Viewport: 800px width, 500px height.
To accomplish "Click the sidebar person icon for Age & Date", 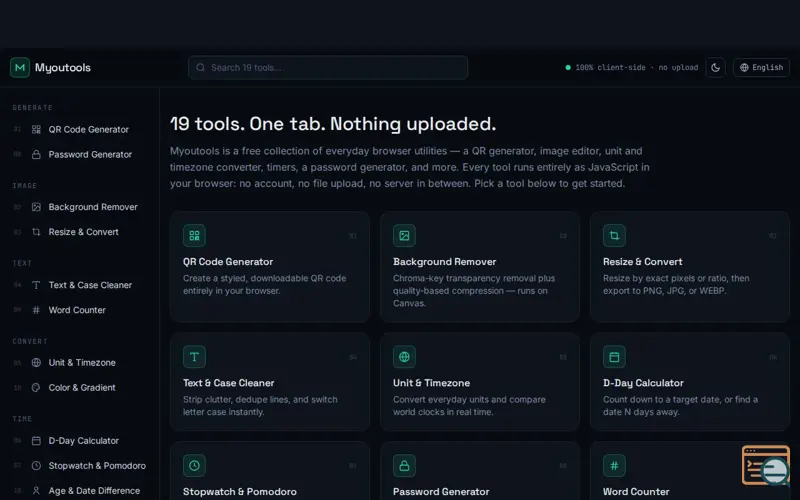I will pyautogui.click(x=36, y=491).
